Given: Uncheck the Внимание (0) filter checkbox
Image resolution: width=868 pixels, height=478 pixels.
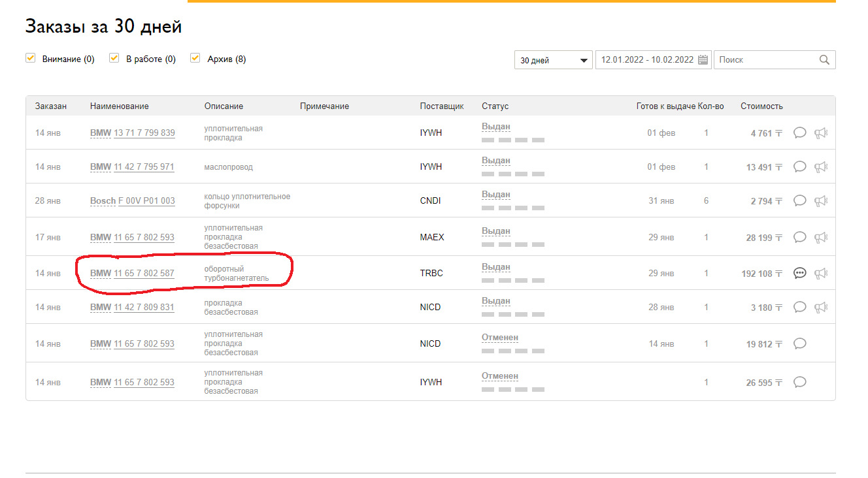Looking at the screenshot, I should (x=30, y=58).
